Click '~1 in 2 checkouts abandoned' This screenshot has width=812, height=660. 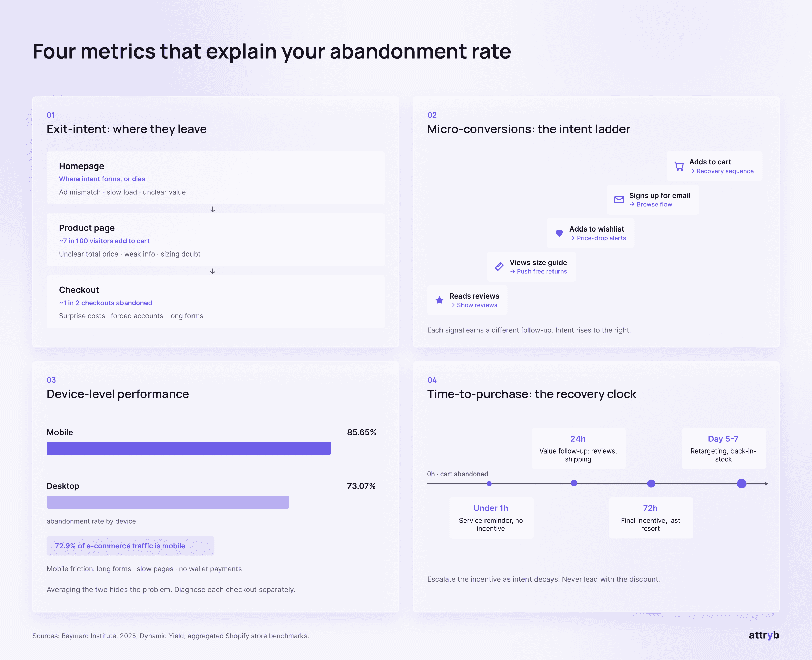(105, 303)
